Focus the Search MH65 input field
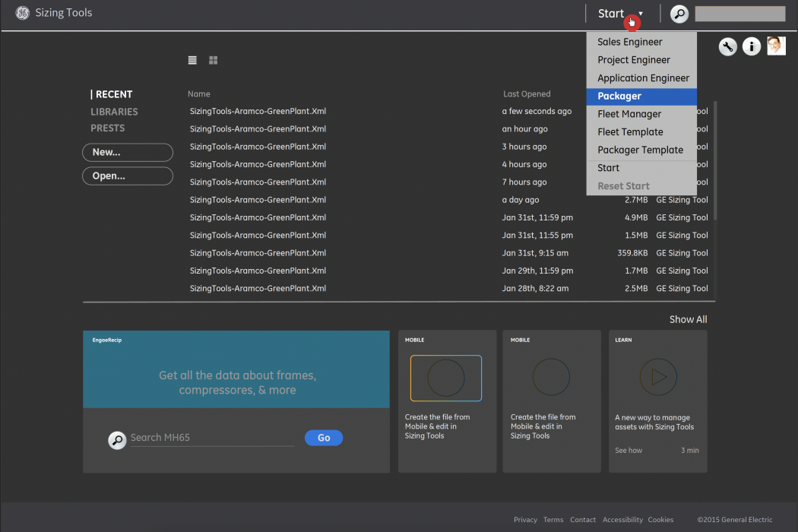This screenshot has height=532, width=798. click(211, 438)
